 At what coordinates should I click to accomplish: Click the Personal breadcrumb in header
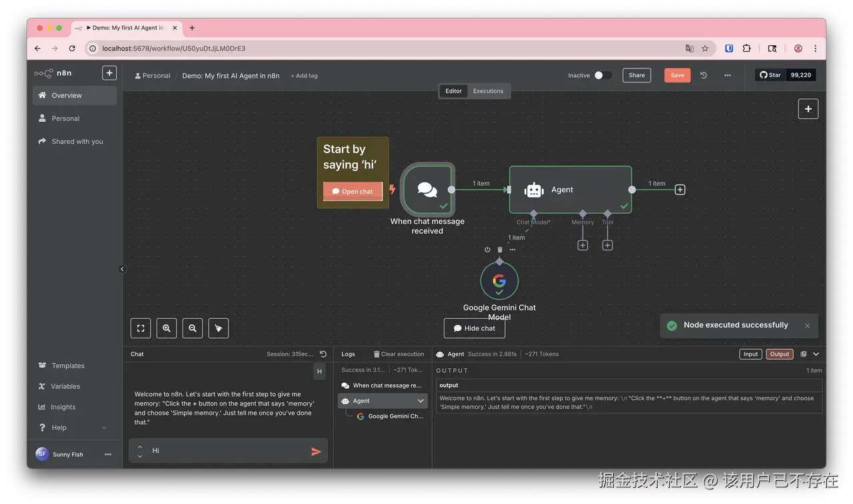click(153, 76)
